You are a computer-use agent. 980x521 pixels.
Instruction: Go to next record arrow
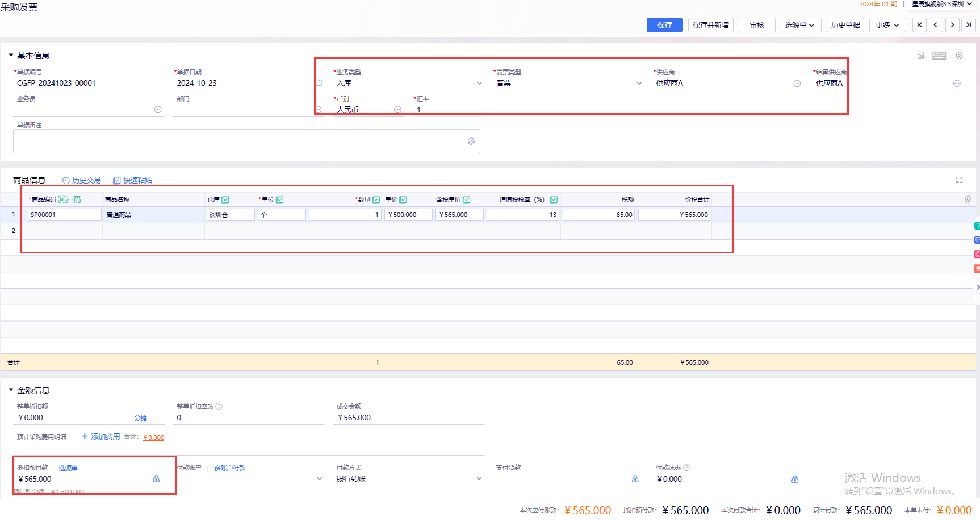[x=952, y=25]
